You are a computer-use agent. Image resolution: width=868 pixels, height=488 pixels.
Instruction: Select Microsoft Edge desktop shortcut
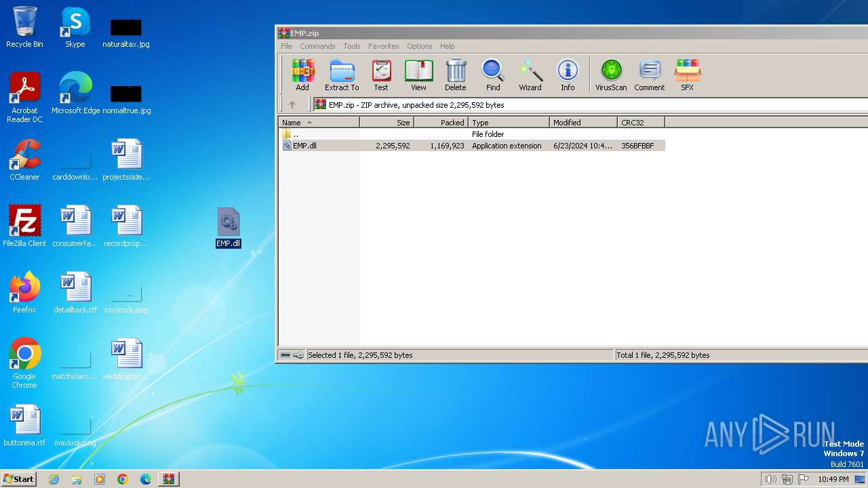(75, 94)
